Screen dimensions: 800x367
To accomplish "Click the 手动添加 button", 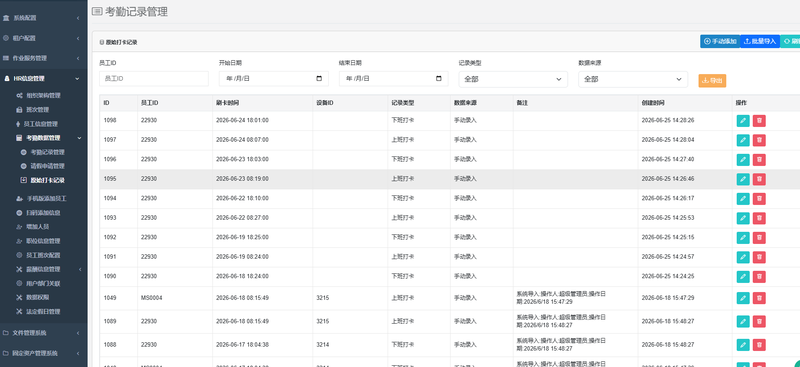I will coord(720,41).
